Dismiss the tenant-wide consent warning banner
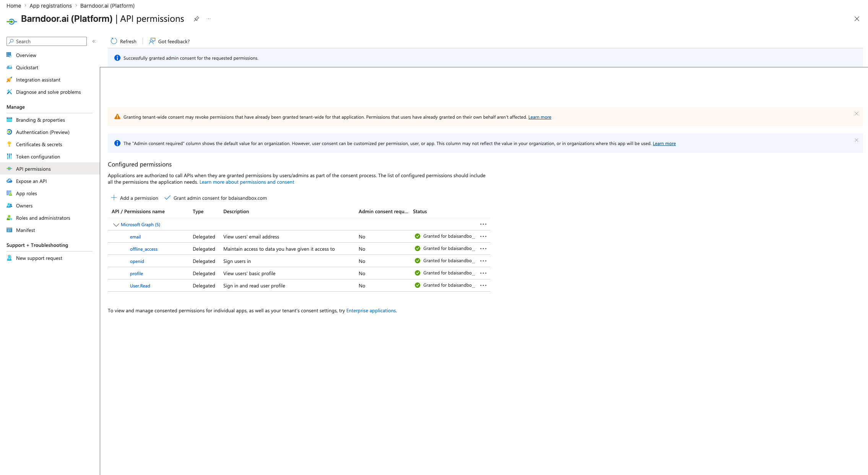 click(857, 114)
